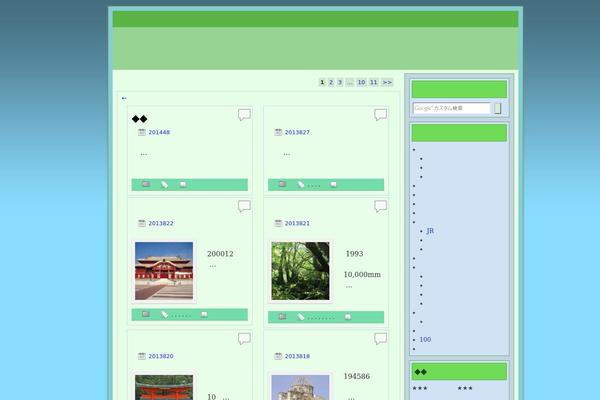Click the small back arrow link above posts
Screen dimensions: 600x400
pyautogui.click(x=124, y=98)
